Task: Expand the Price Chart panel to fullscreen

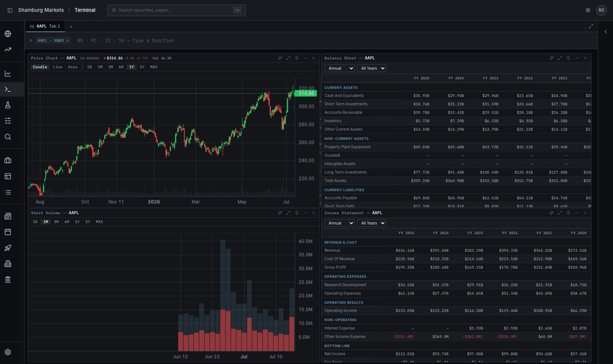Action: click(288, 58)
